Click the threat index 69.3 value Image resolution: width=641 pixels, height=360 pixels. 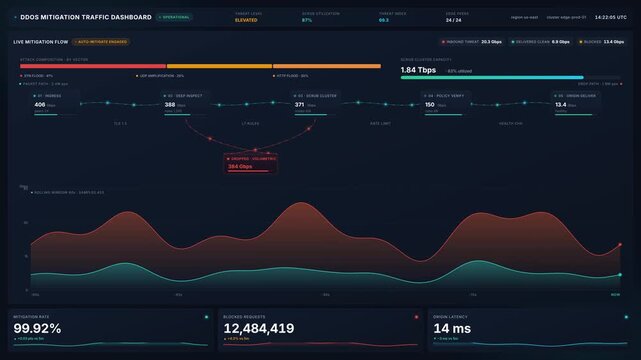coord(383,20)
